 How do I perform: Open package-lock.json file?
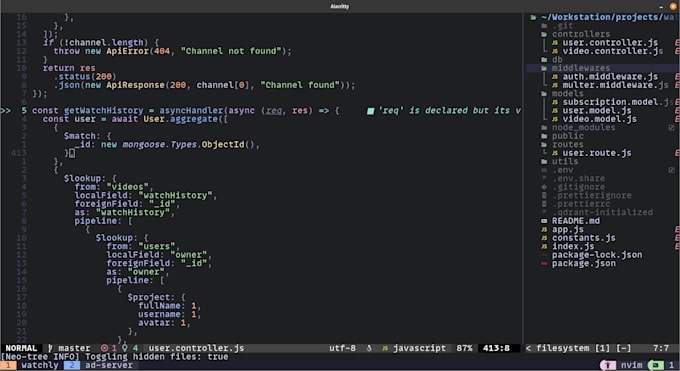pyautogui.click(x=597, y=255)
